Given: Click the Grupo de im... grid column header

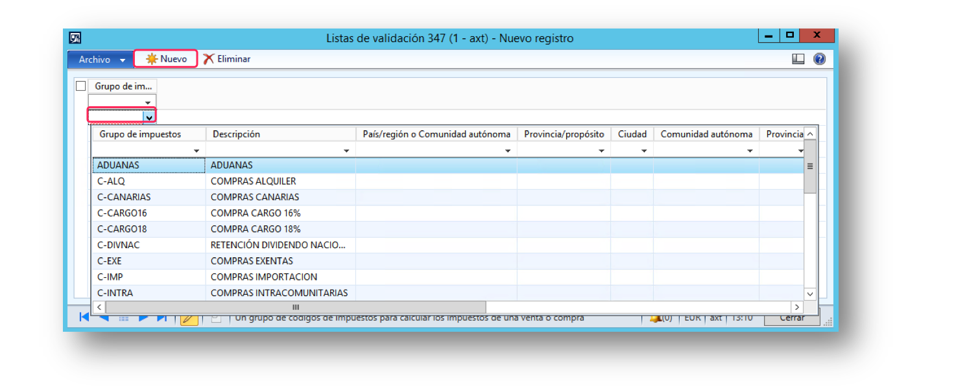Looking at the screenshot, I should [123, 86].
